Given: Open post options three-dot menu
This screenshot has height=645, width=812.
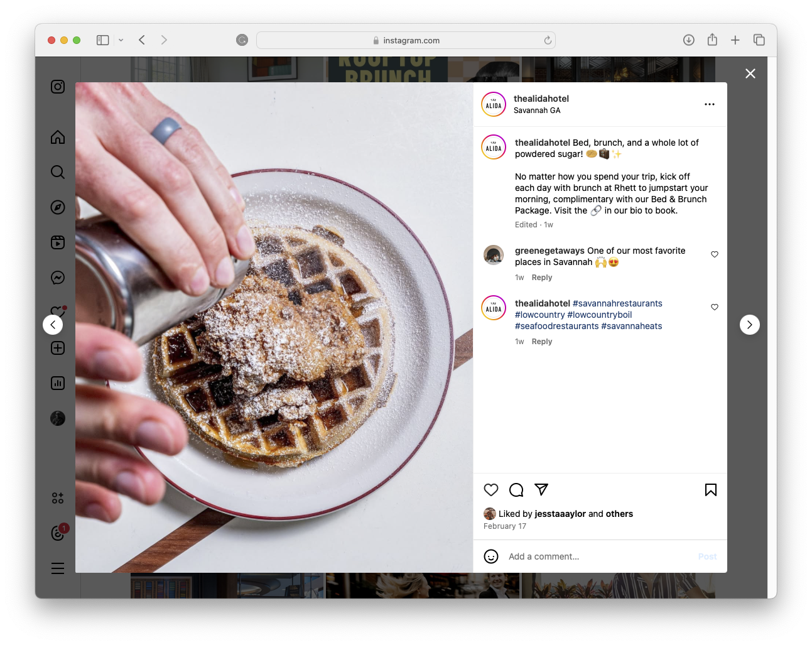Looking at the screenshot, I should click(x=710, y=104).
